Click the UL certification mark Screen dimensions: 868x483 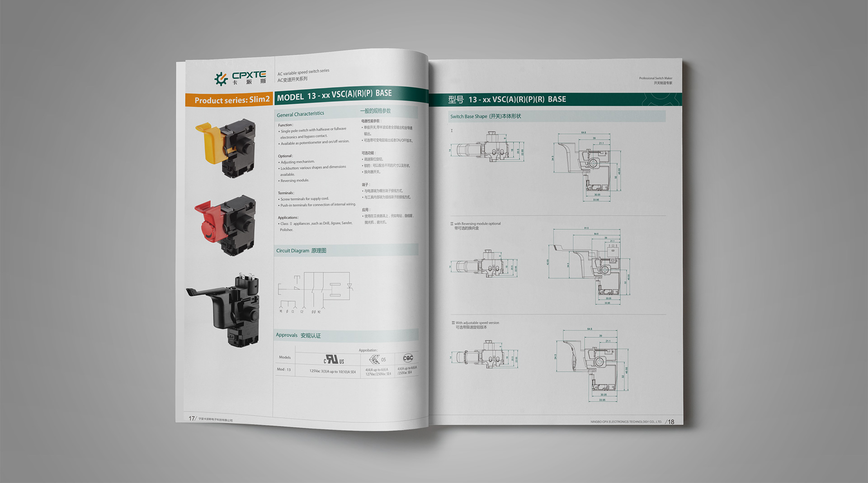[x=334, y=360]
